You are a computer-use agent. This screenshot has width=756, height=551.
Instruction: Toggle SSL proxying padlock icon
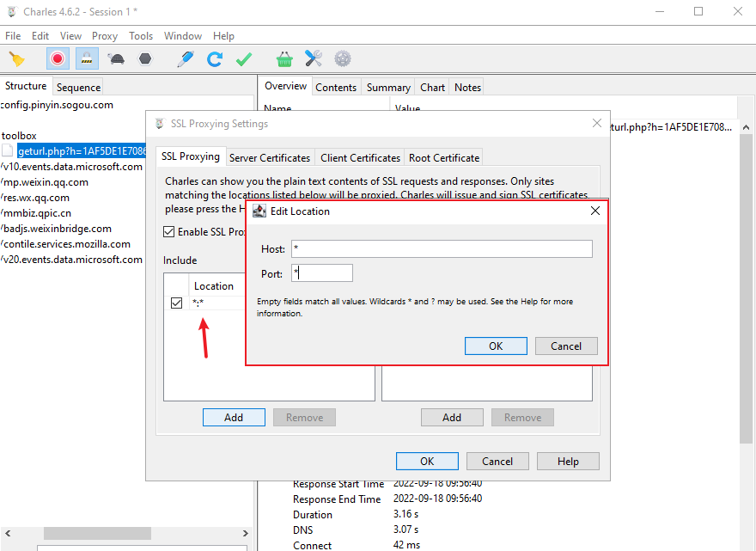tap(87, 58)
